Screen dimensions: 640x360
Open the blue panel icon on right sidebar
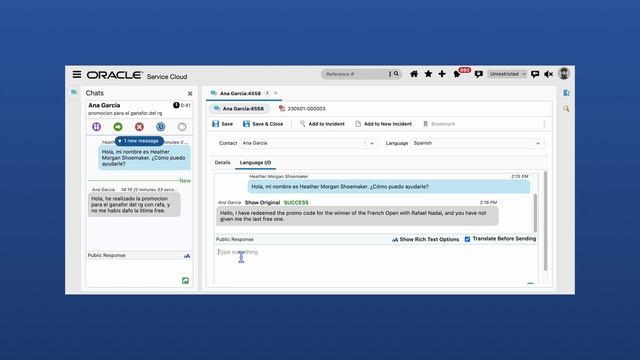point(566,93)
